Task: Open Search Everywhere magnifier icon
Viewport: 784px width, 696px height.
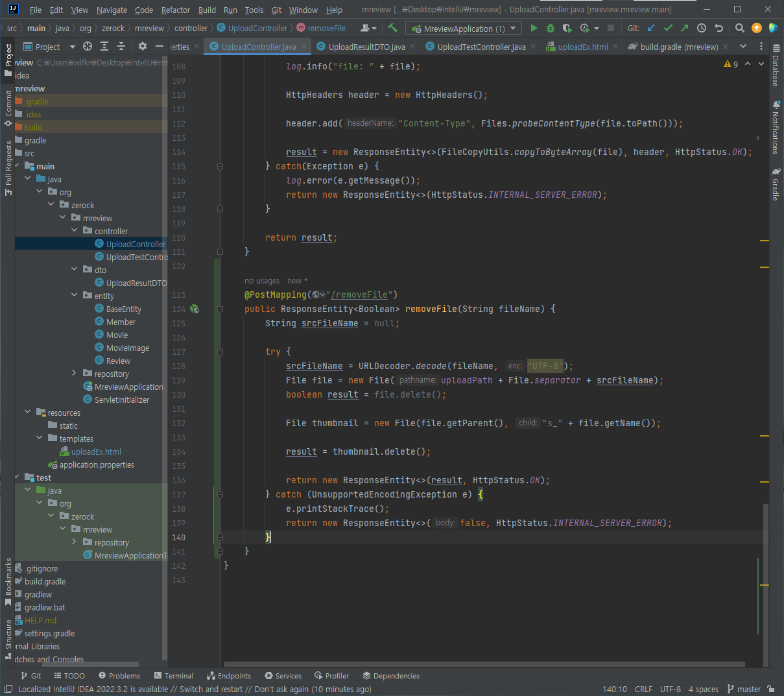Action: pyautogui.click(x=739, y=28)
